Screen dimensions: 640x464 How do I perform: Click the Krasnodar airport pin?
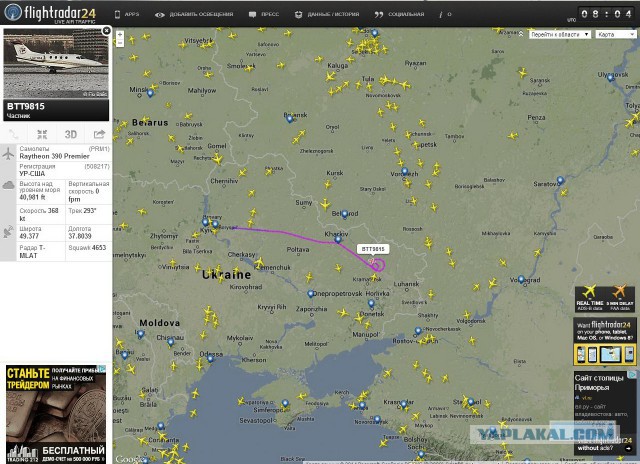pos(403,404)
